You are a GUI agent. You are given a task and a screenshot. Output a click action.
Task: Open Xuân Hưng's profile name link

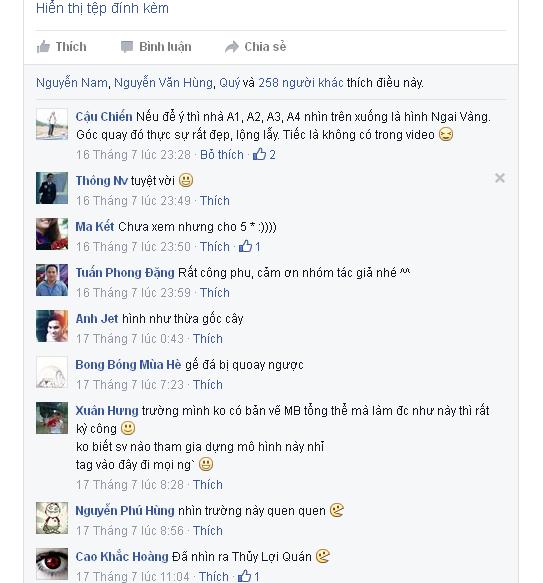107,410
